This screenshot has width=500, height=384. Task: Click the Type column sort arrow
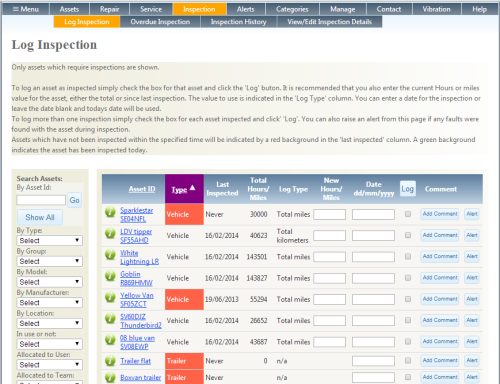(192, 188)
